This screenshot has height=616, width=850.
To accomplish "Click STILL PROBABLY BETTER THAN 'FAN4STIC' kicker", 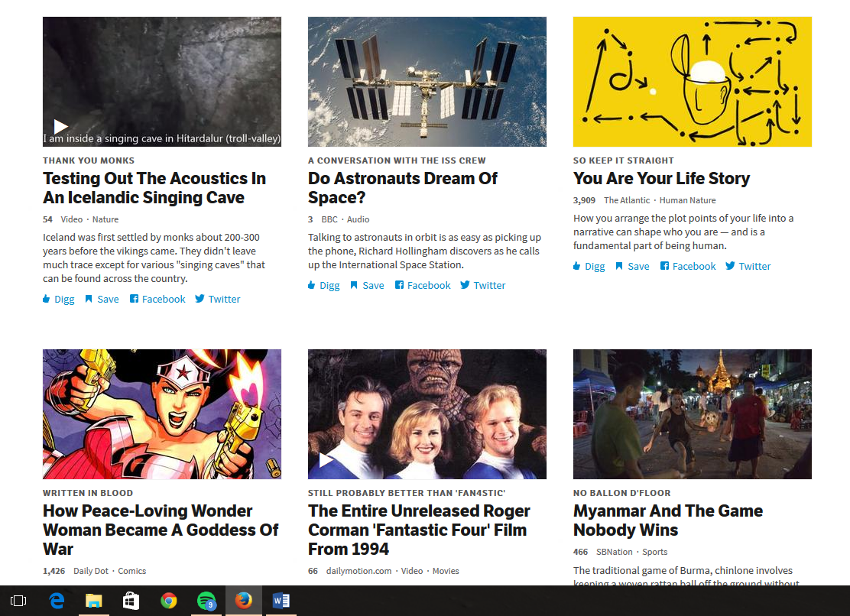I will [407, 493].
